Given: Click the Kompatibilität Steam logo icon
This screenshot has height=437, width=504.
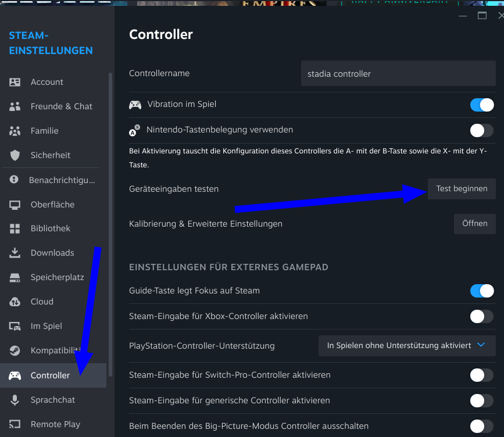Looking at the screenshot, I should pyautogui.click(x=15, y=350).
